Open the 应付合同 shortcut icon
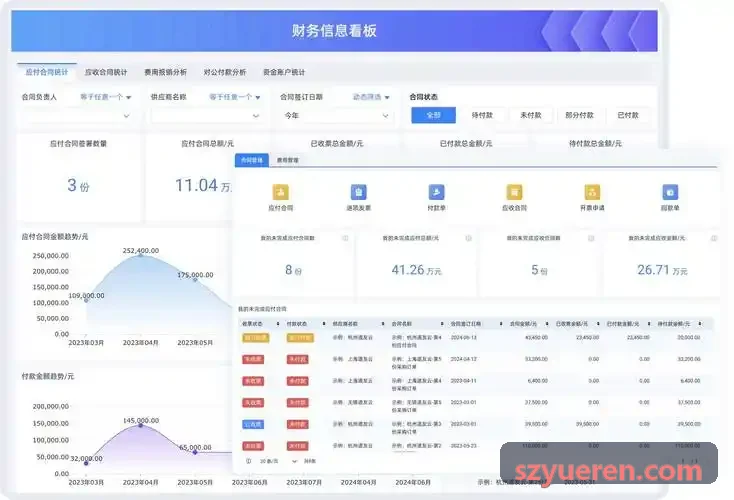 tap(280, 192)
